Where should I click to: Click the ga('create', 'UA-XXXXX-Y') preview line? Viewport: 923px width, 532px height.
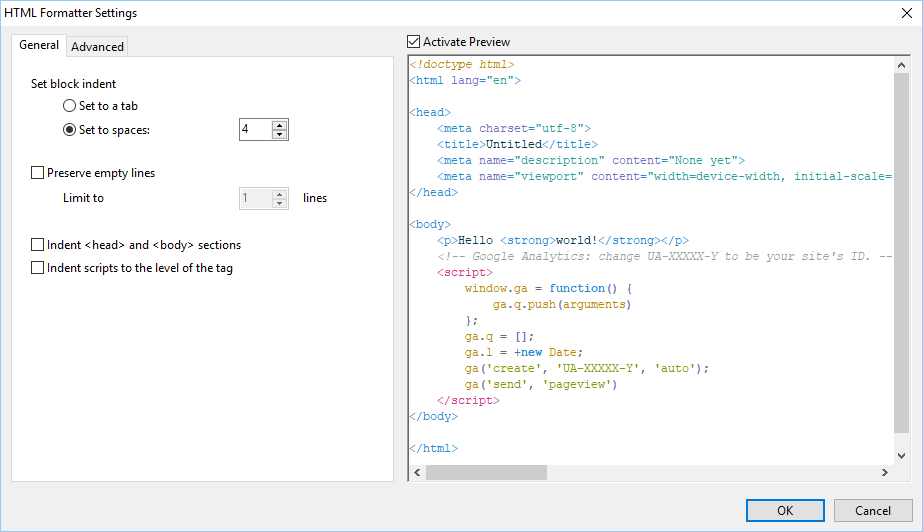pyautogui.click(x=587, y=368)
